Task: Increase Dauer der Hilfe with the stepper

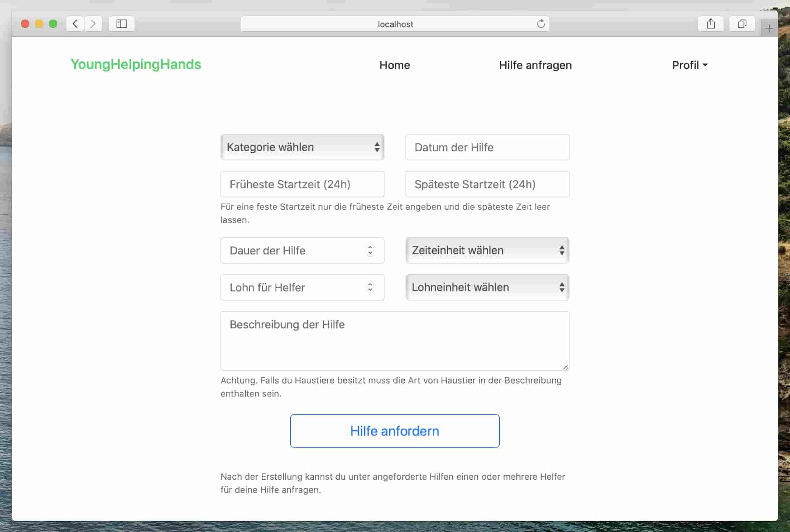Action: pos(370,248)
